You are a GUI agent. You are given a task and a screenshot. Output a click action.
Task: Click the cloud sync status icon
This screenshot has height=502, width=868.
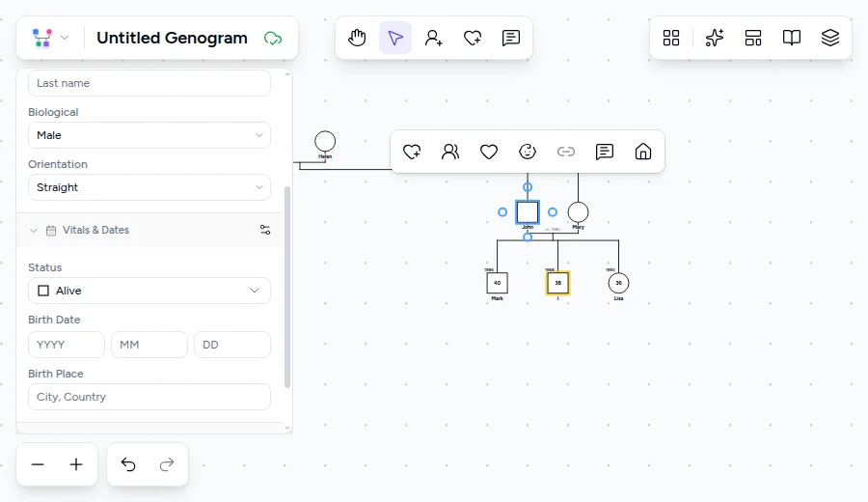pos(273,39)
